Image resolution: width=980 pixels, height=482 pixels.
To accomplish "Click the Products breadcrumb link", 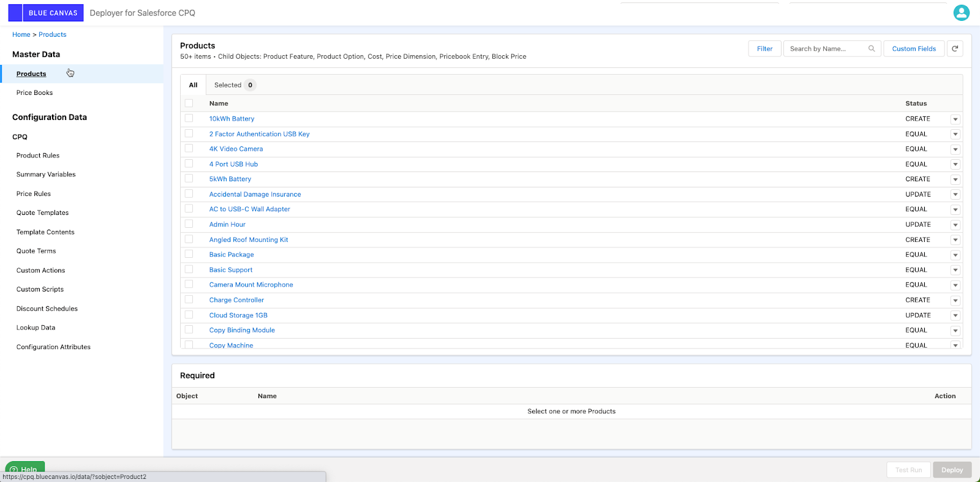I will pos(53,35).
